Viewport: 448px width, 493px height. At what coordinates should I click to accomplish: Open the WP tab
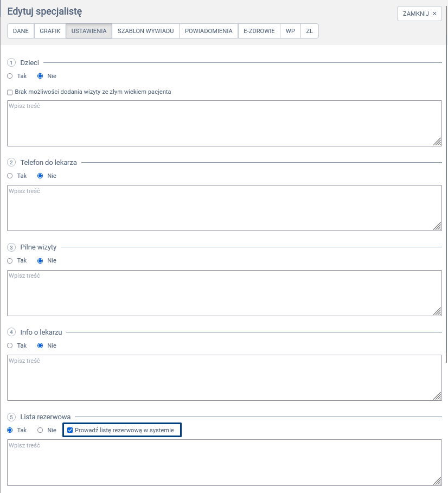click(290, 31)
